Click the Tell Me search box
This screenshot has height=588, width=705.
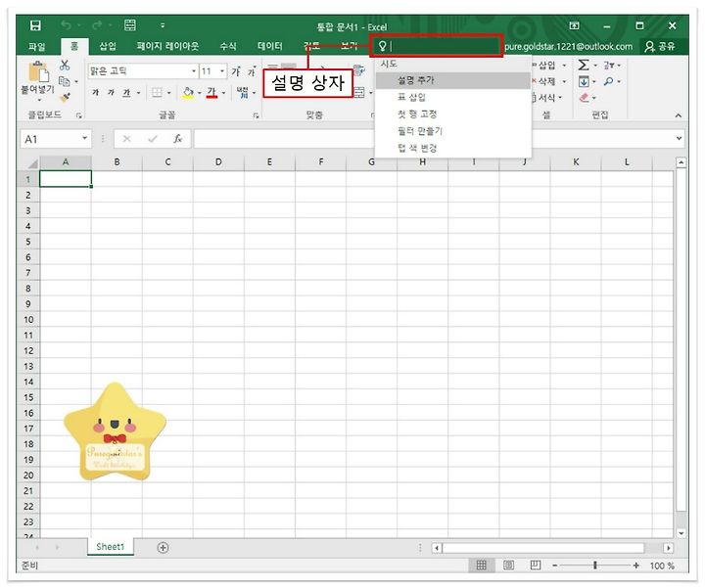(x=436, y=46)
